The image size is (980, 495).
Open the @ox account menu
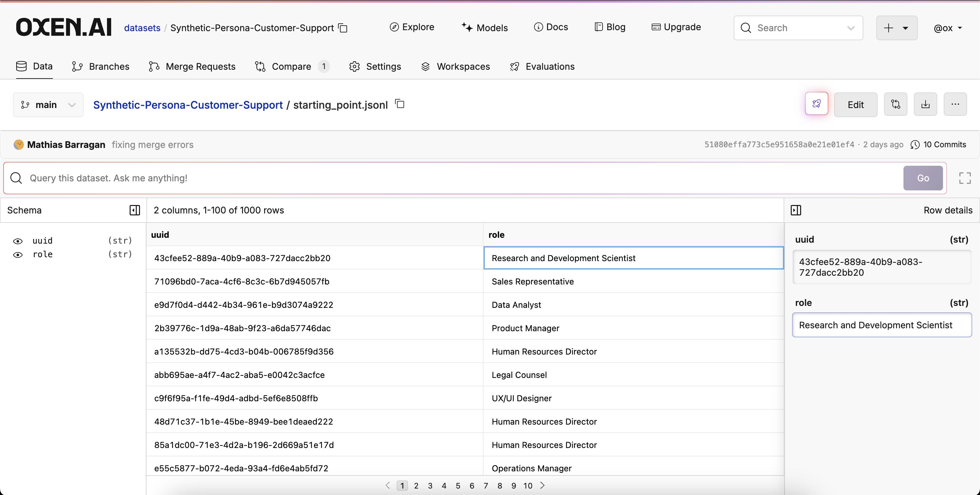948,28
